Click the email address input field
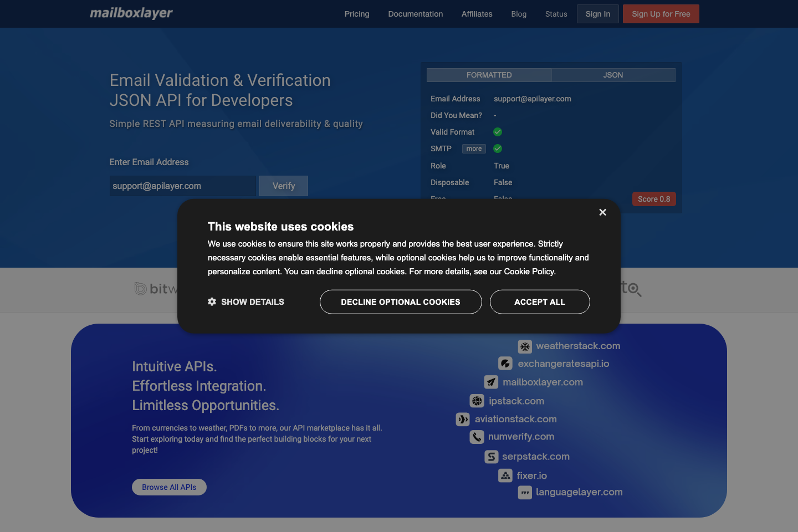This screenshot has width=798, height=532. 182,186
